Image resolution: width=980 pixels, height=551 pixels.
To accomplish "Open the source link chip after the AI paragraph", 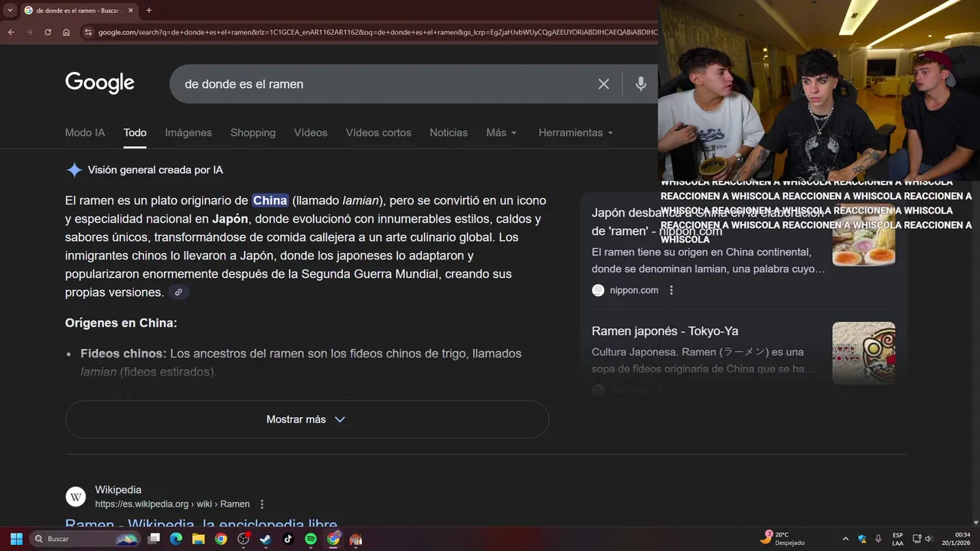I will (178, 292).
